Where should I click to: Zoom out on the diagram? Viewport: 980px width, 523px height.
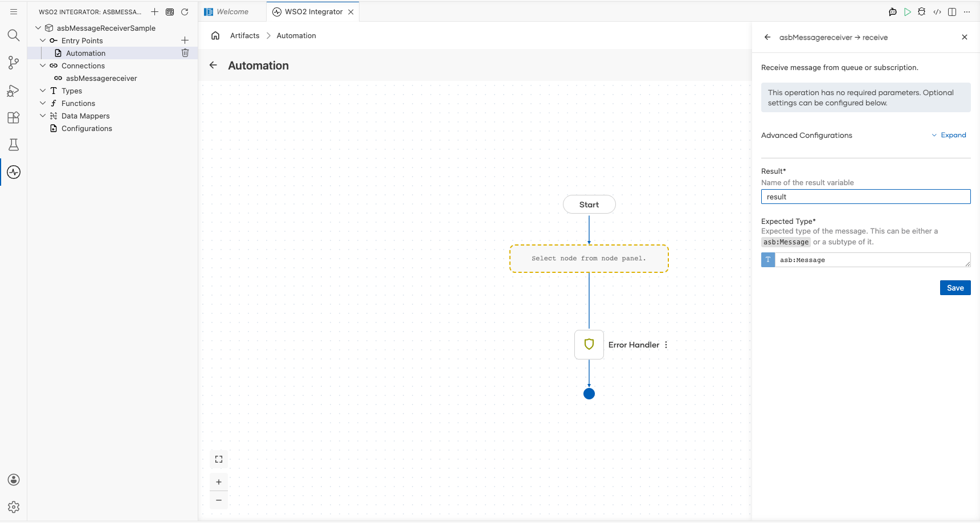(x=219, y=500)
